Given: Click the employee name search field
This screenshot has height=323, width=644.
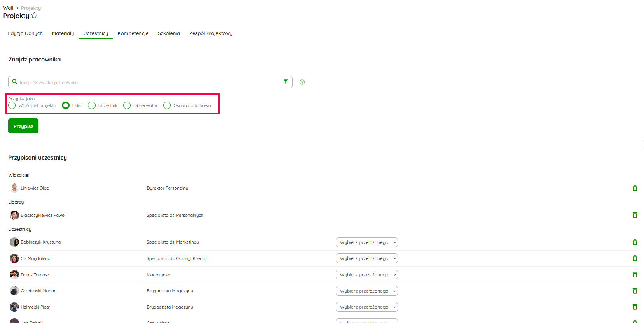Looking at the screenshot, I should coord(148,82).
